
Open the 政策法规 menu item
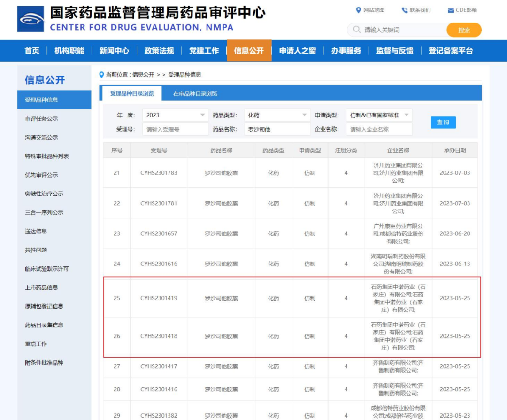[160, 51]
